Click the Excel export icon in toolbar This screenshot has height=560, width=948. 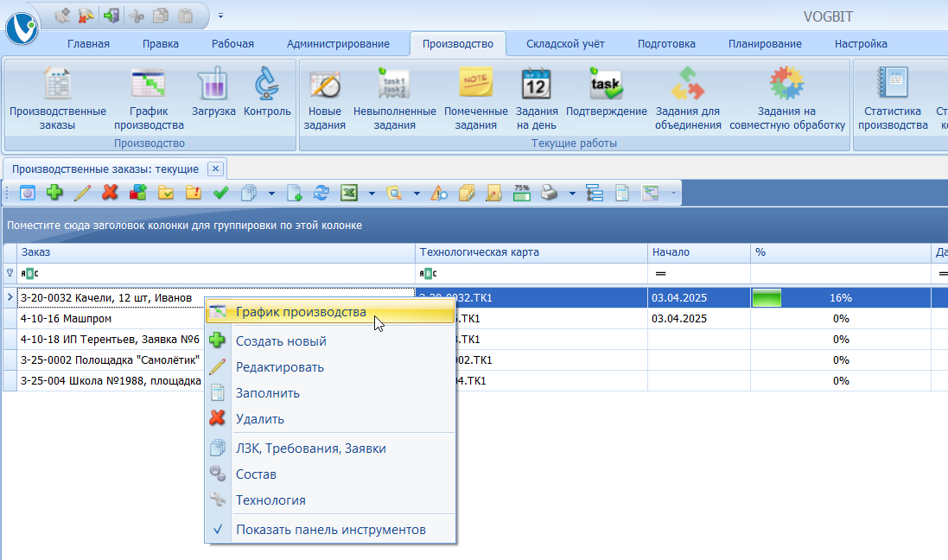point(348,194)
